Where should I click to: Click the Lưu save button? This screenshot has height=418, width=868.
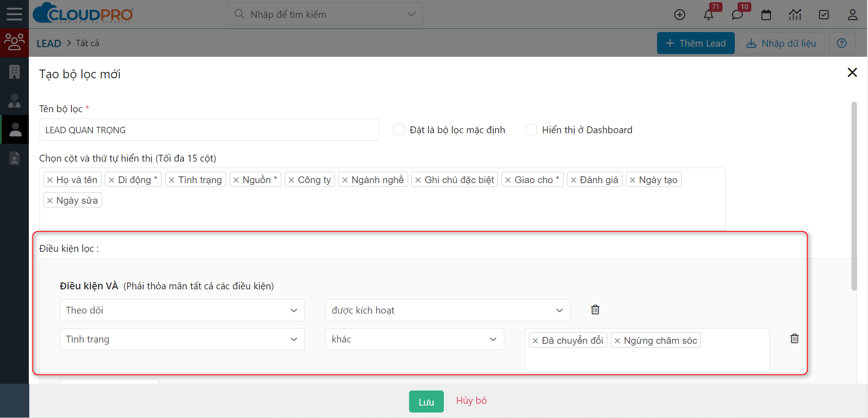[426, 402]
